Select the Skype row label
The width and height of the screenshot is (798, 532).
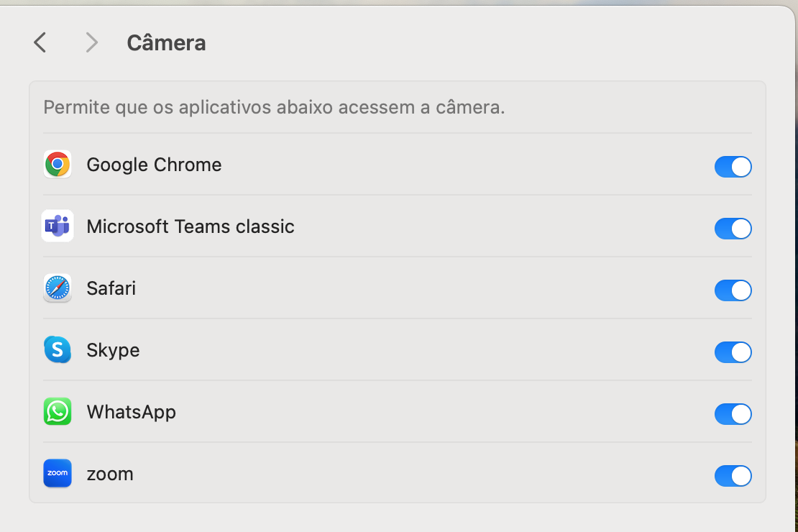pos(113,350)
